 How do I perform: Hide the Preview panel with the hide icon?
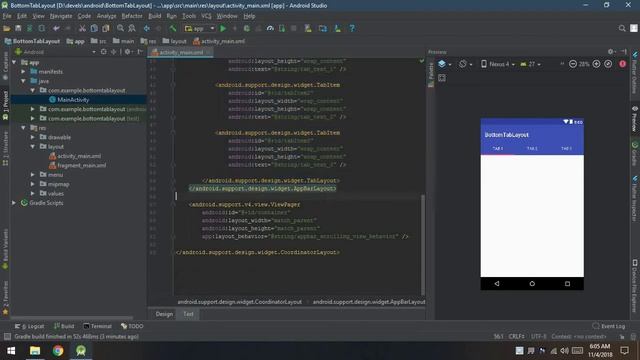coord(624,52)
